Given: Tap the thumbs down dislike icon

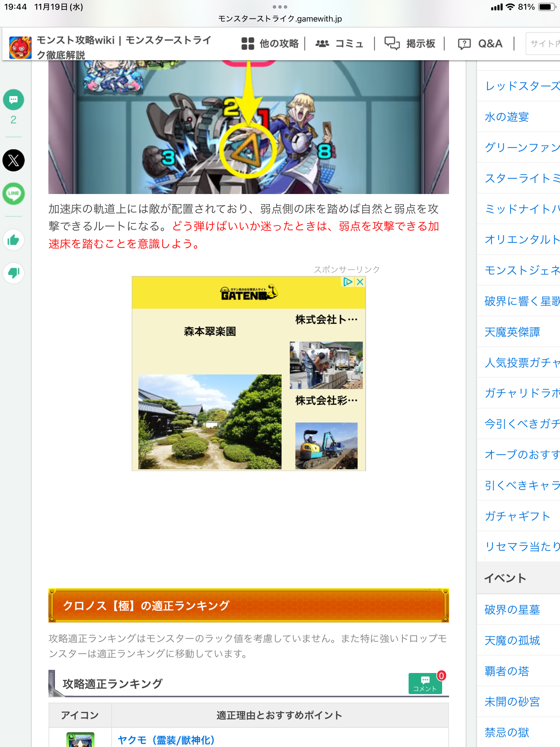Looking at the screenshot, I should (13, 273).
